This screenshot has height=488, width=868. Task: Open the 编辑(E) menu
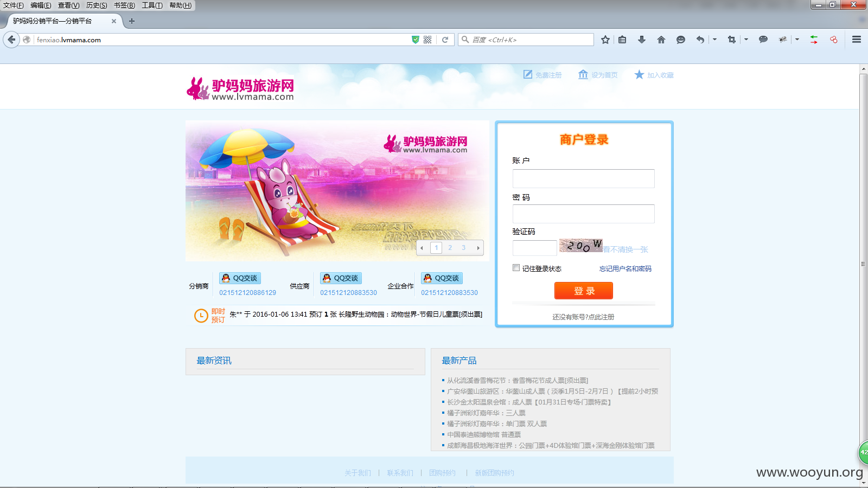tap(41, 5)
